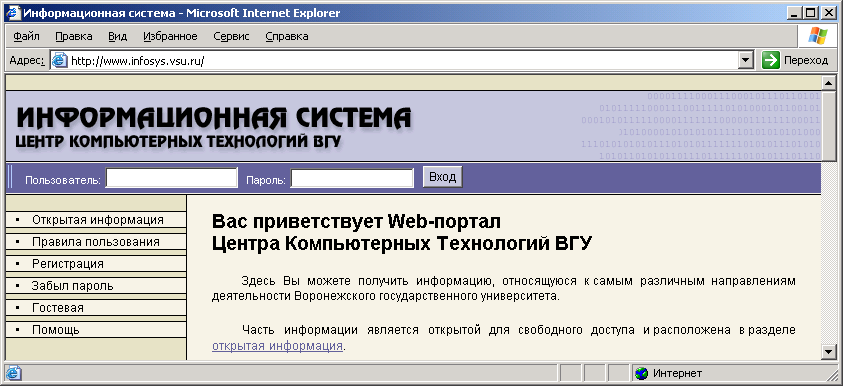Open the Справка menu
The image size is (843, 386).
click(x=287, y=37)
